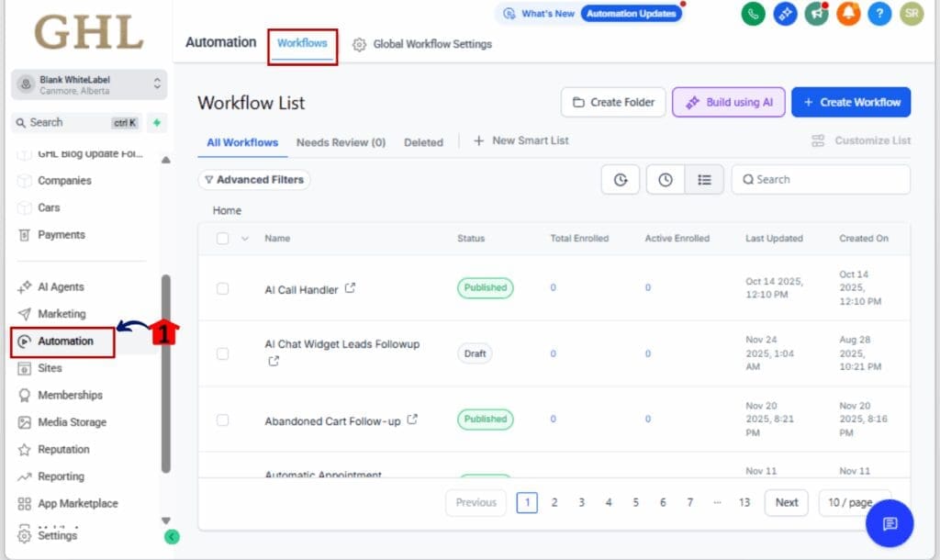Check the box for AI Call Handler

pyautogui.click(x=222, y=289)
